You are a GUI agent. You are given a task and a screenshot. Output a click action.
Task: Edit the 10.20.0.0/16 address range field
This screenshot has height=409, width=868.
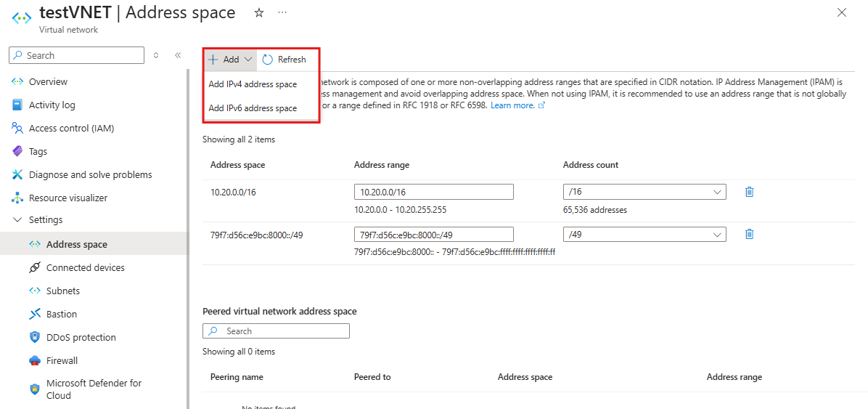coord(434,192)
